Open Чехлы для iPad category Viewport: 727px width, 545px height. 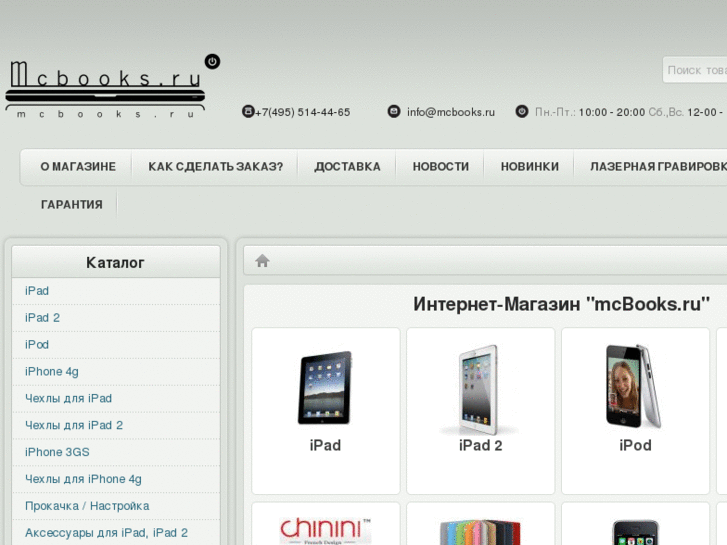tap(68, 398)
